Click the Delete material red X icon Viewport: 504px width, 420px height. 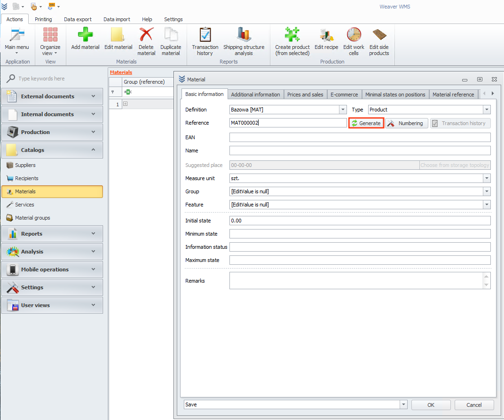click(x=146, y=34)
